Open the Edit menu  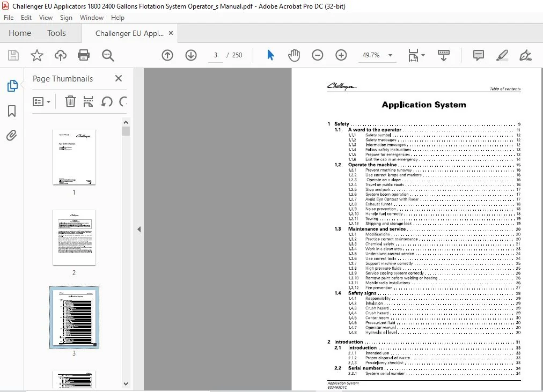26,18
